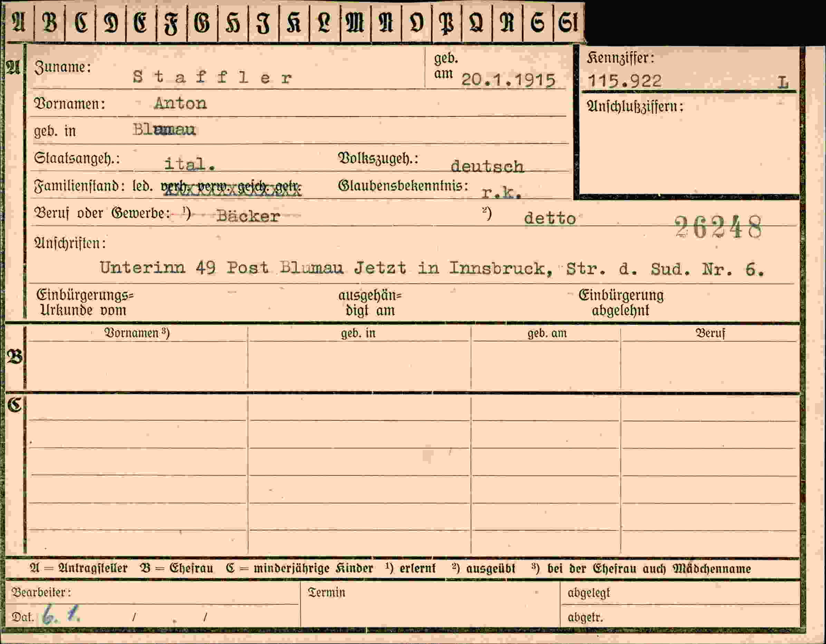826x644 pixels.
Task: Select the index tab letter K
Action: click(294, 23)
